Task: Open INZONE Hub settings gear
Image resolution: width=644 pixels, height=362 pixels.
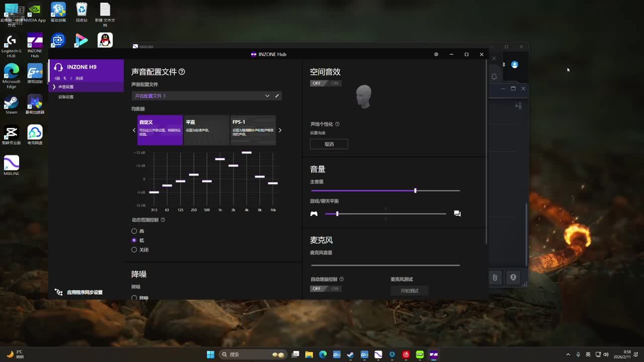Action: click(436, 54)
